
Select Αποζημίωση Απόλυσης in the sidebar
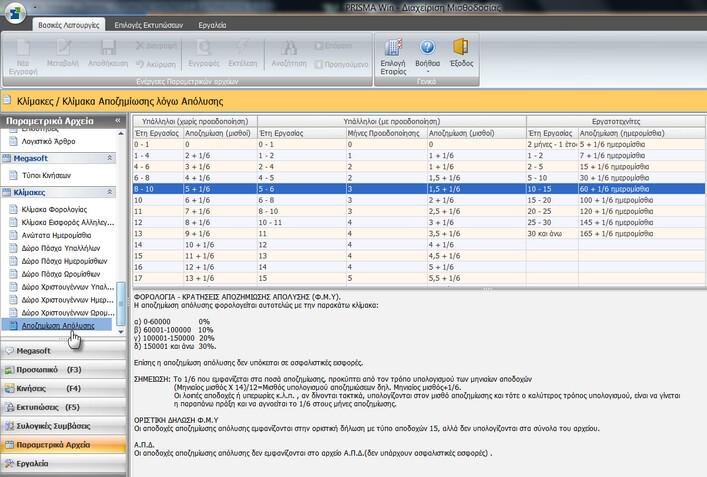pos(58,325)
